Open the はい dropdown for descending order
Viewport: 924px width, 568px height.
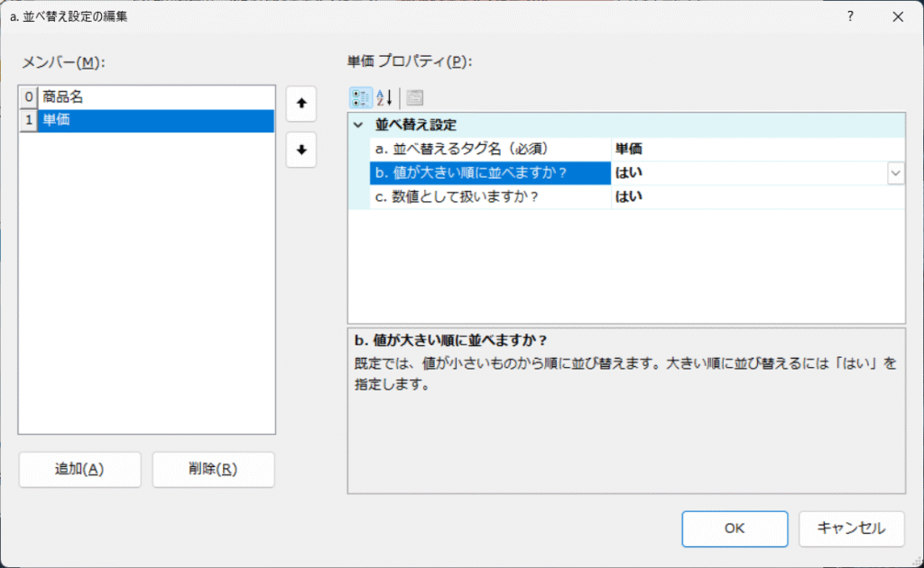[x=894, y=172]
